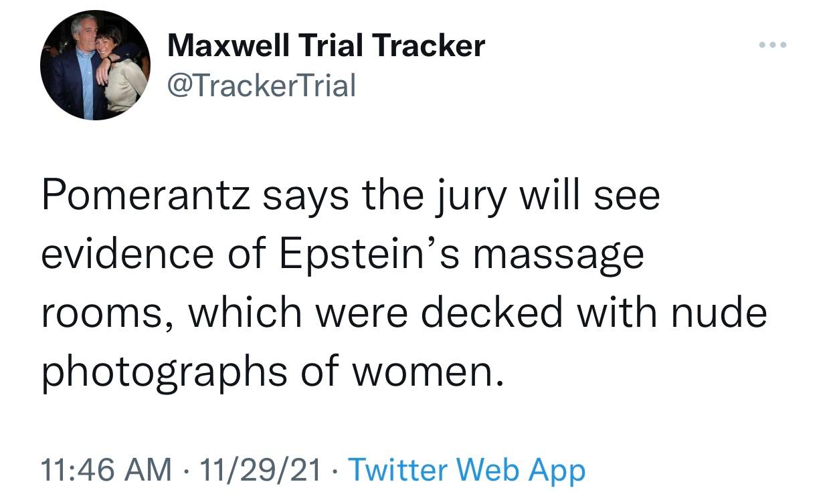Click the word Tracker in the display name
Image resolution: width=831 pixels, height=504 pixels.
tap(428, 45)
